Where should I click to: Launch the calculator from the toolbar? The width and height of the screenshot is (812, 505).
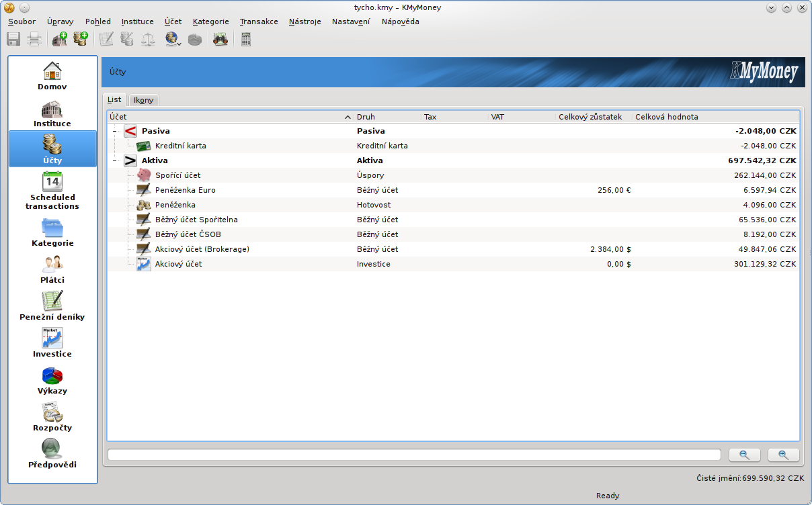246,39
